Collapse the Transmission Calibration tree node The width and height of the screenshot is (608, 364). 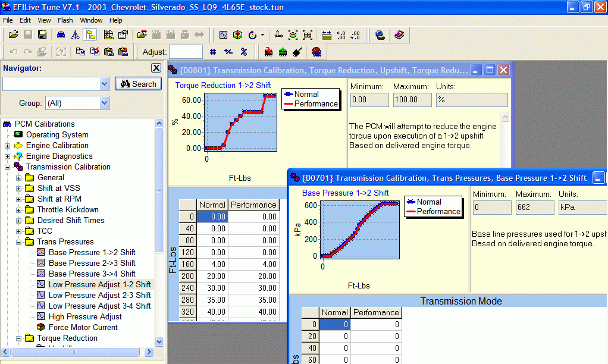(x=7, y=167)
